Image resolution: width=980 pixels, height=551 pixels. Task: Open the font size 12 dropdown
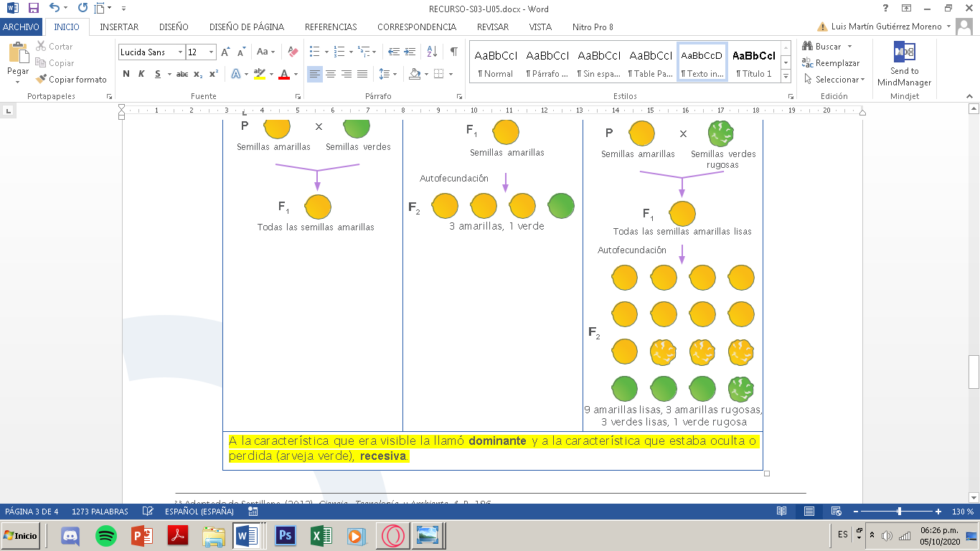[x=211, y=52]
